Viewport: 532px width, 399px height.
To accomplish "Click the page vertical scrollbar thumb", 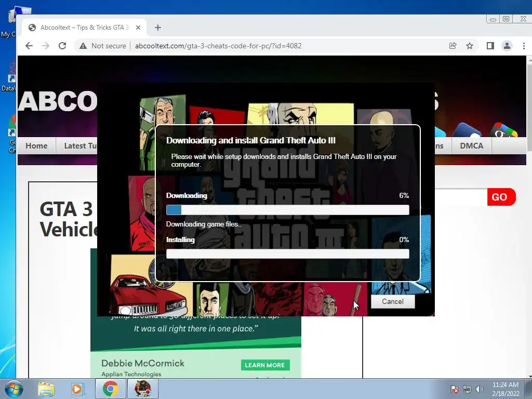I will (529, 107).
